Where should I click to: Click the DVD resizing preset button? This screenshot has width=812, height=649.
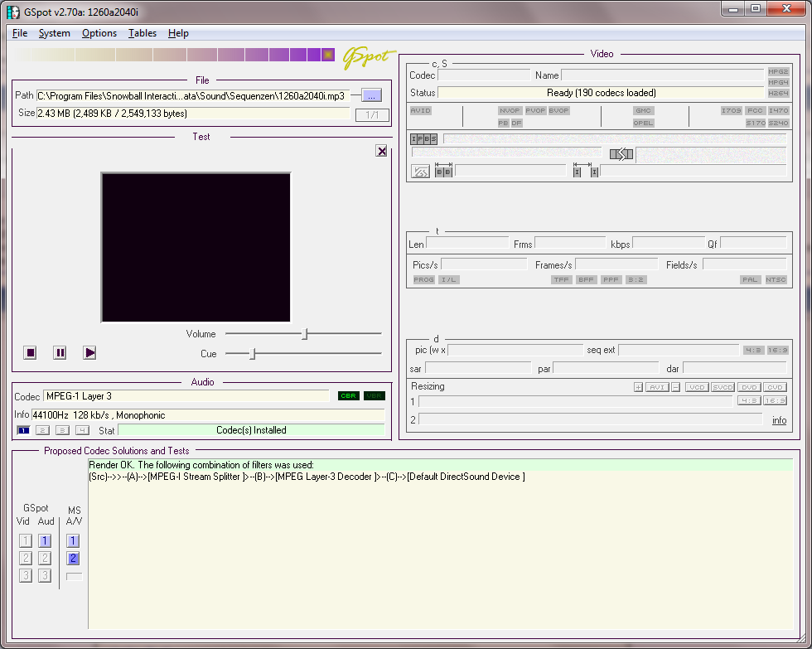tap(749, 387)
